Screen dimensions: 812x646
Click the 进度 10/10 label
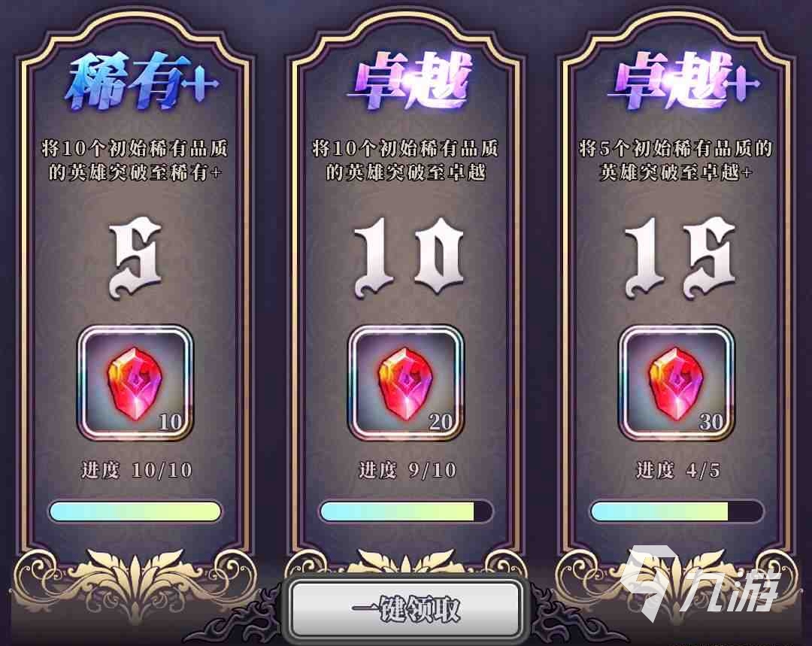coord(136,470)
